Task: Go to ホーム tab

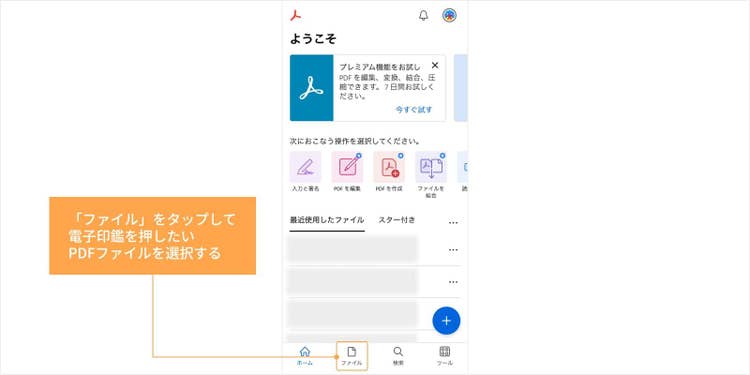Action: coord(305,356)
